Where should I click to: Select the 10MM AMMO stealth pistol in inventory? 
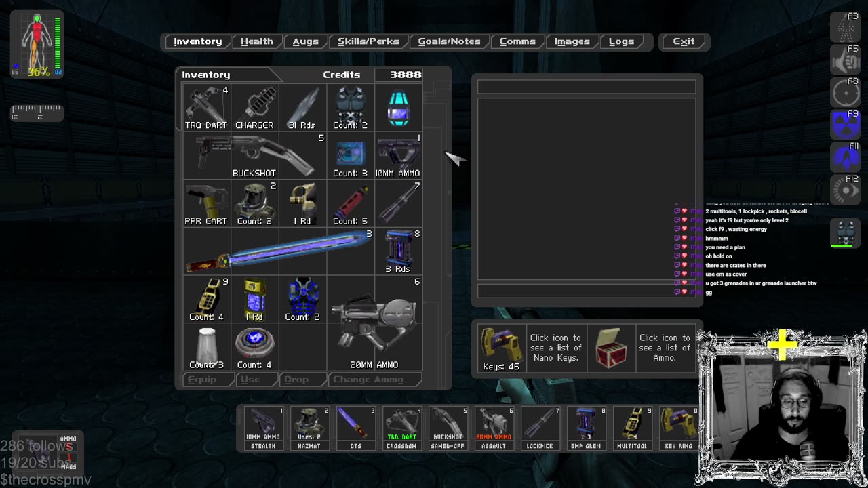[398, 155]
